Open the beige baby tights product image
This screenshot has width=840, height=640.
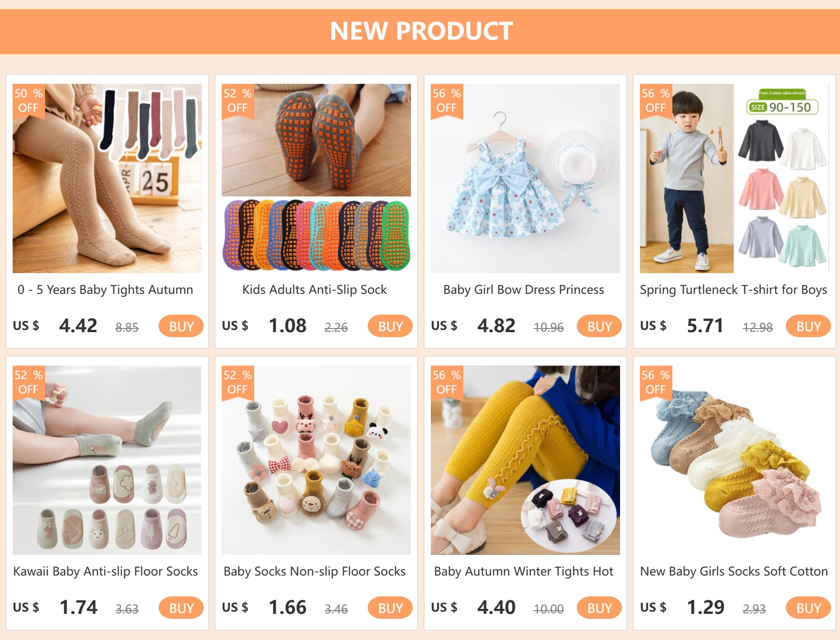tap(107, 178)
